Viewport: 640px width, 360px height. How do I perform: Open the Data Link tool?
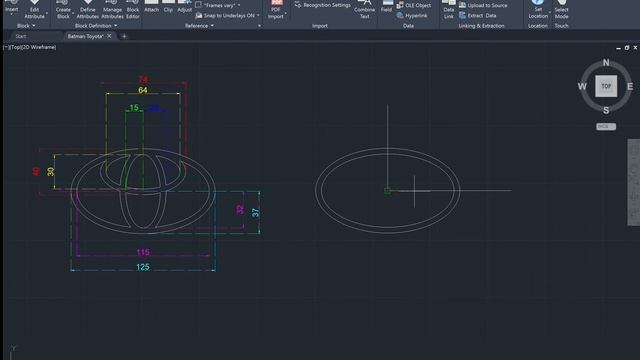tap(449, 10)
